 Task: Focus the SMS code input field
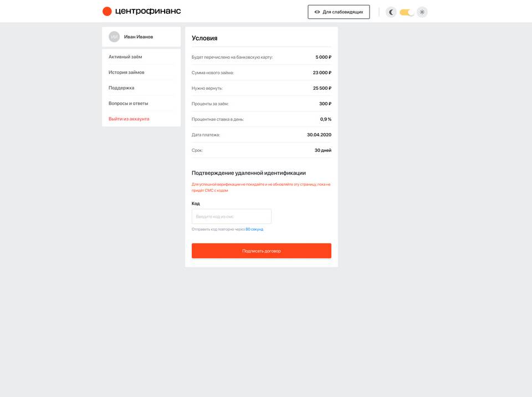tap(232, 216)
